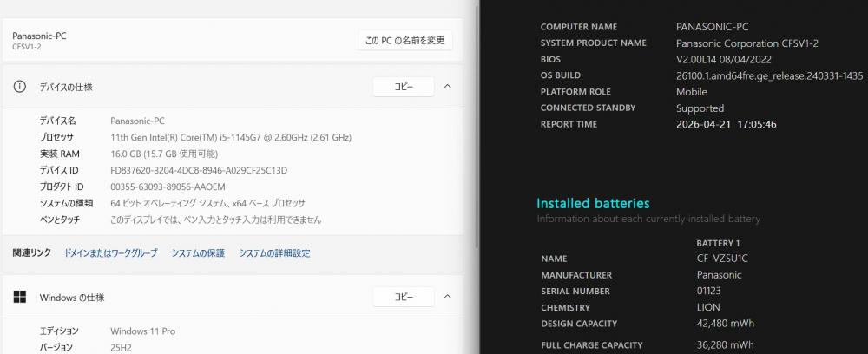Screen dimensions: 868x354
Task: Select the connected standby value Supported
Action: pyautogui.click(x=700, y=108)
